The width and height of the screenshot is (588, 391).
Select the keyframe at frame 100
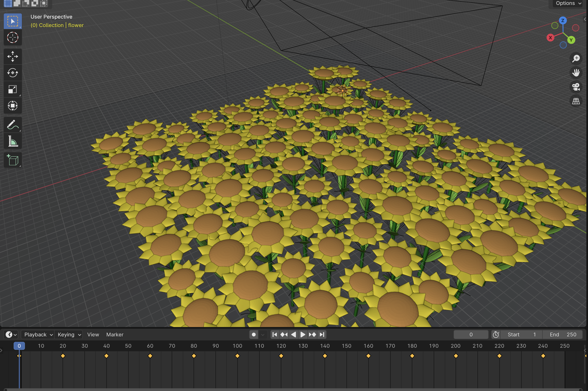[x=237, y=356]
